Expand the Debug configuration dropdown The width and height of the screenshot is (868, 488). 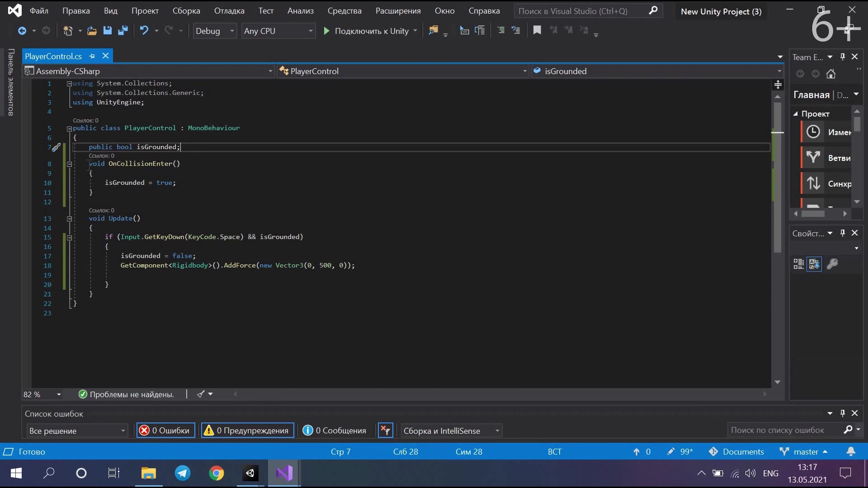click(x=232, y=30)
